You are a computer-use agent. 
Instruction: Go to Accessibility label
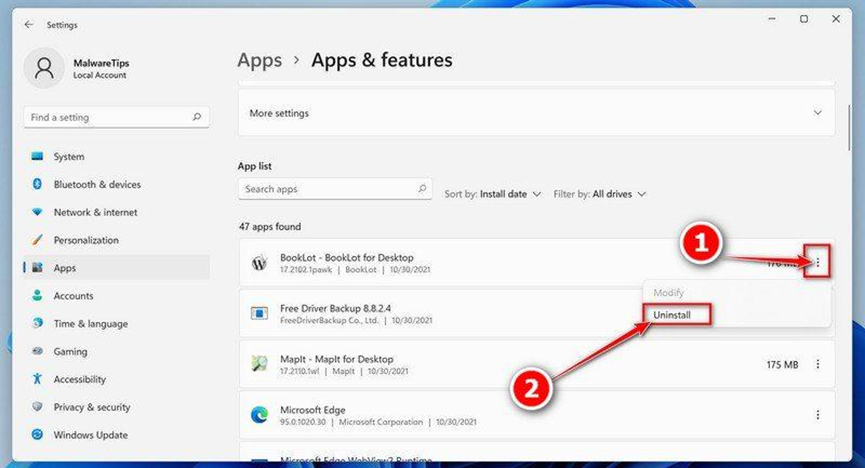(79, 379)
